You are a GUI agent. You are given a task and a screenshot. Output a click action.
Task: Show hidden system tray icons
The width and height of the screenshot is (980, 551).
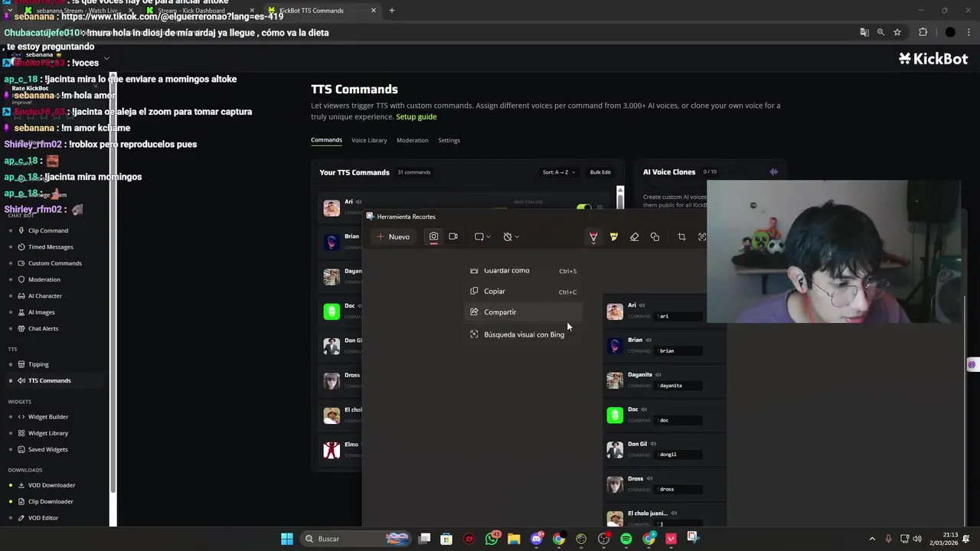click(x=872, y=539)
